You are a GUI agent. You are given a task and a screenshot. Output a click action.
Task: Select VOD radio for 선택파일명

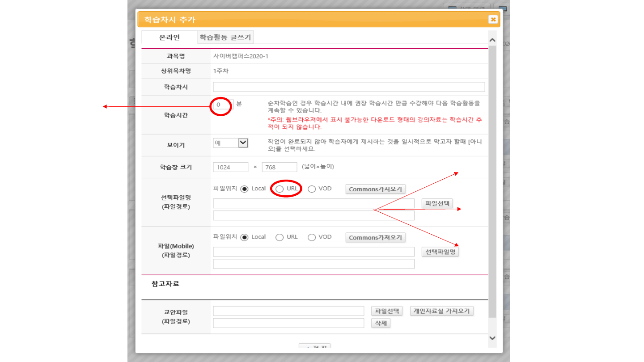tap(312, 189)
